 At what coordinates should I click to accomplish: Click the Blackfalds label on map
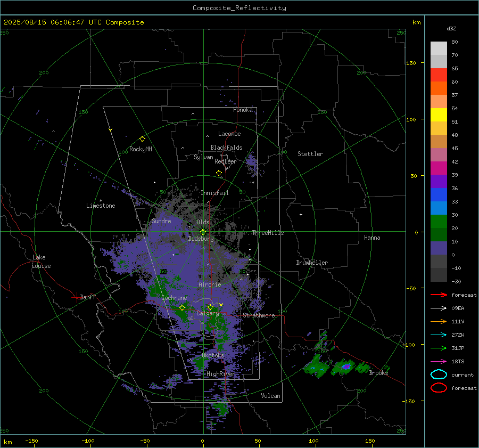pos(226,148)
